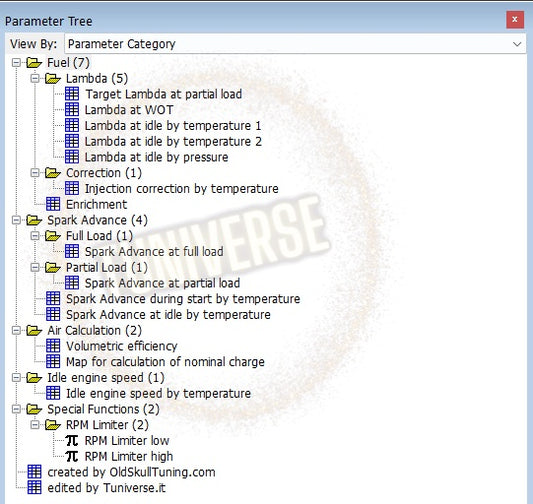Select Idle engine speed by temperature

158,393
